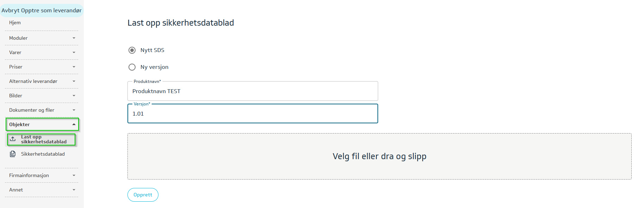Click Avbryt Opptre som leverandør
Image resolution: width=644 pixels, height=208 pixels.
tap(42, 11)
